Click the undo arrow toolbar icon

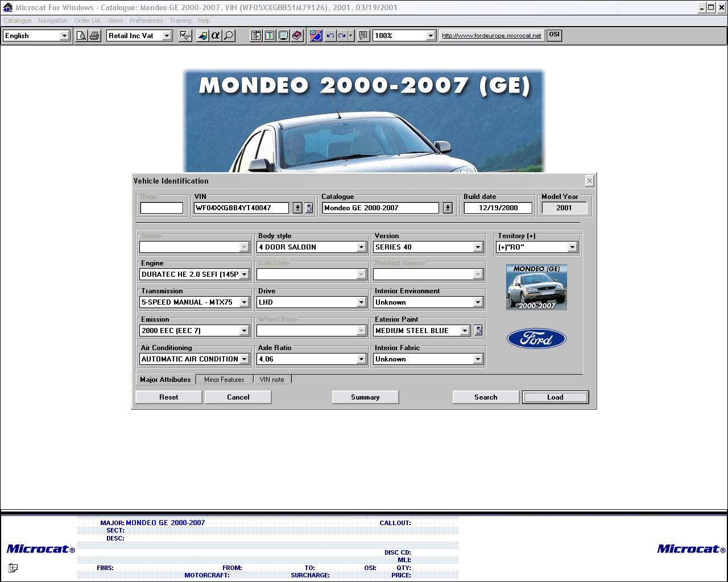point(330,36)
